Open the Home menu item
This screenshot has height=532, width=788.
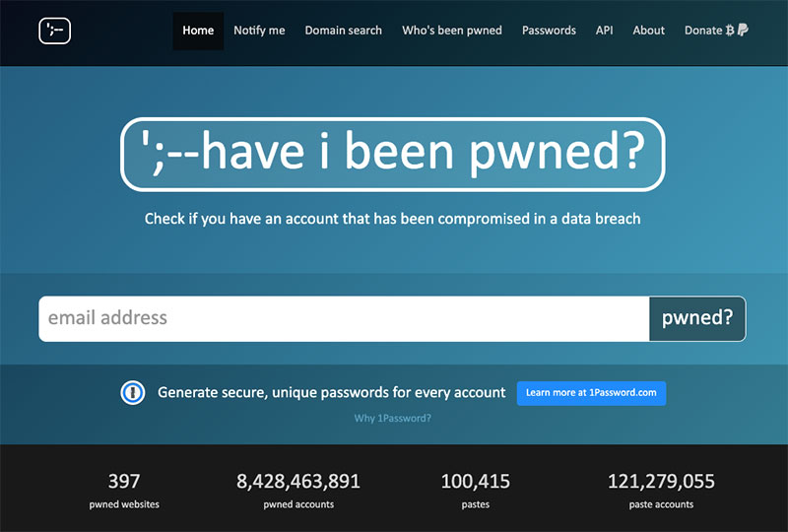pyautogui.click(x=198, y=31)
